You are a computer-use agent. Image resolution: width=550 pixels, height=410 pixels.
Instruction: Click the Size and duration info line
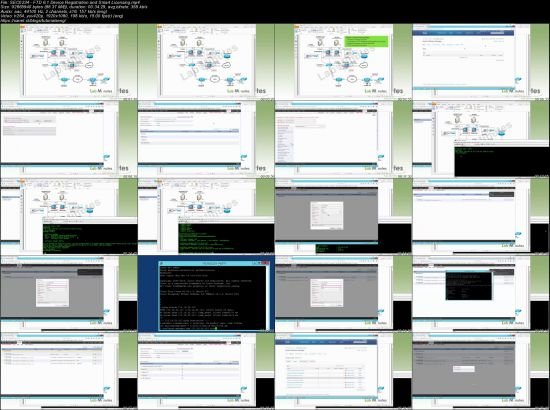(x=74, y=7)
